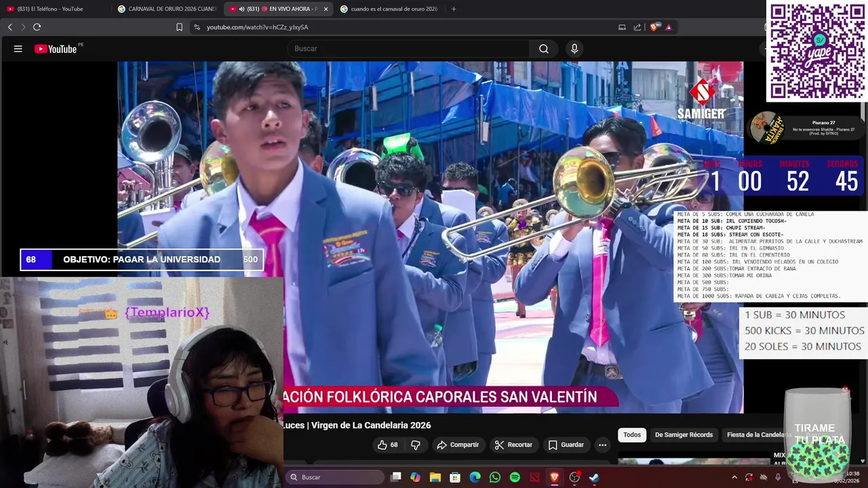Switch to the CARNAVAL DE ORURO 2026 tab
The width and height of the screenshot is (868, 488).
coord(167,9)
